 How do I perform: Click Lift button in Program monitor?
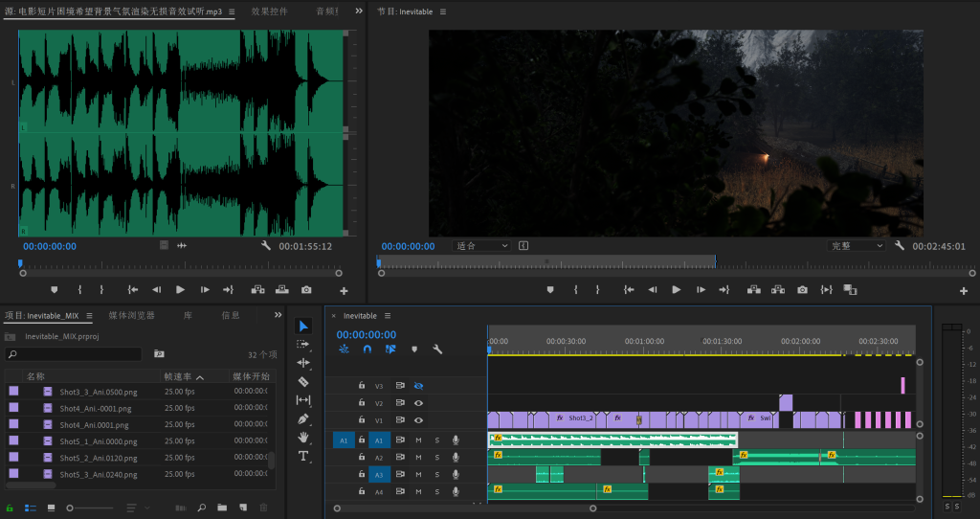coord(754,289)
